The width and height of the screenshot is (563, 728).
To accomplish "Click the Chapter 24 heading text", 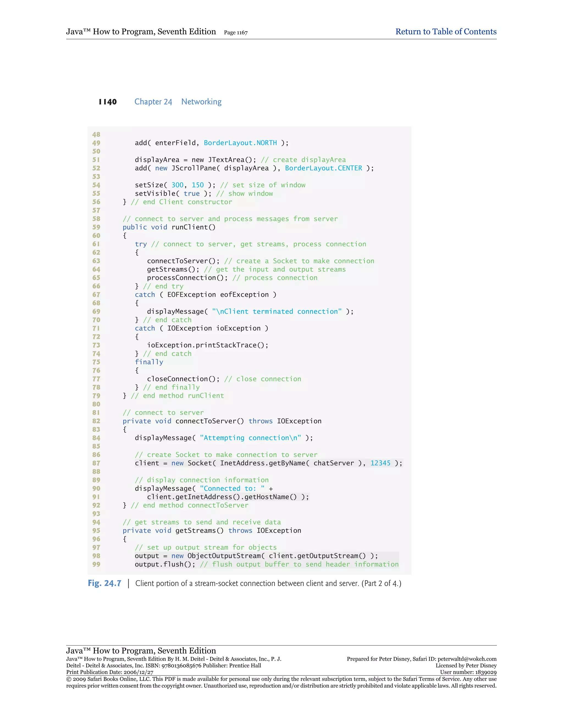I will point(153,102).
